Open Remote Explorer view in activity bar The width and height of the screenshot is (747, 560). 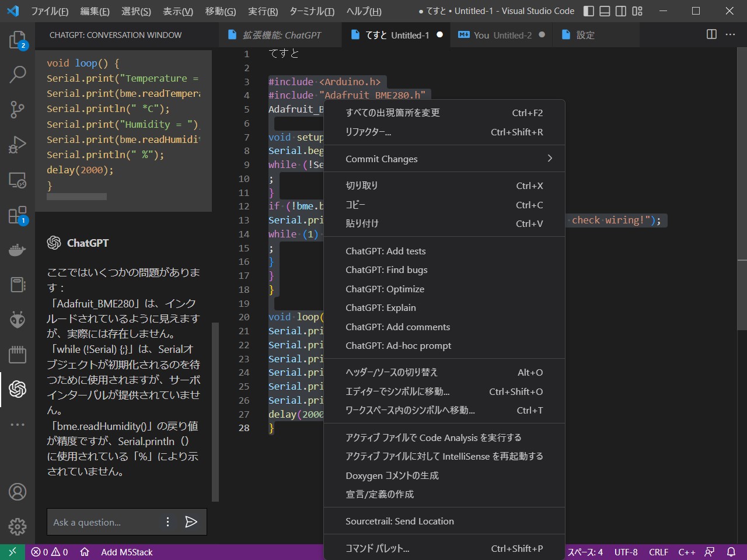click(x=18, y=180)
